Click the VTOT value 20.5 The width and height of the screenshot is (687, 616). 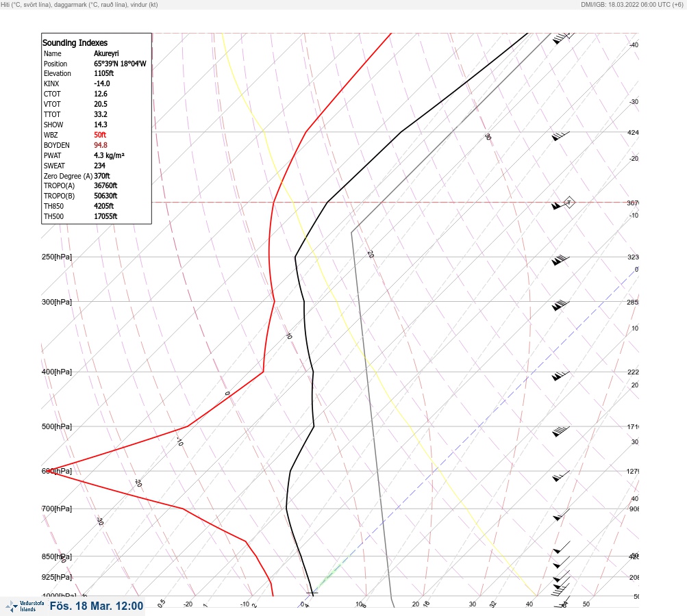point(100,104)
